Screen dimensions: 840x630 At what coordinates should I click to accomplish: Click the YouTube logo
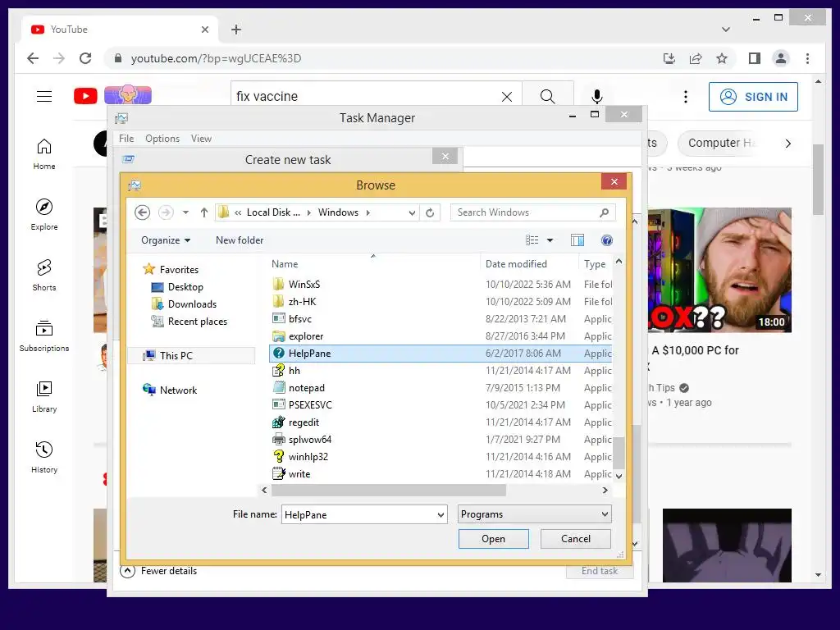(85, 96)
